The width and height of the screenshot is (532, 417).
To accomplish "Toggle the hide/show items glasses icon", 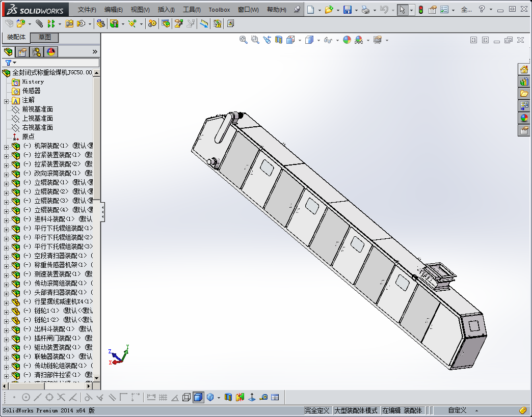I will pyautogui.click(x=328, y=40).
